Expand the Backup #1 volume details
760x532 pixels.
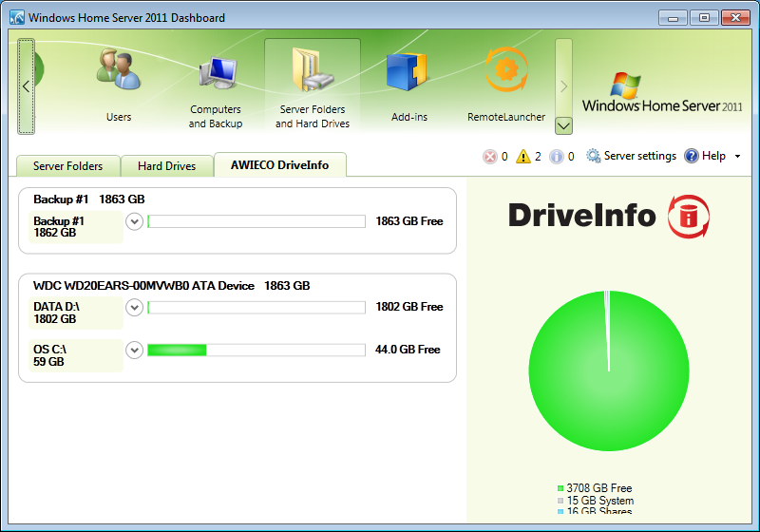(x=134, y=221)
